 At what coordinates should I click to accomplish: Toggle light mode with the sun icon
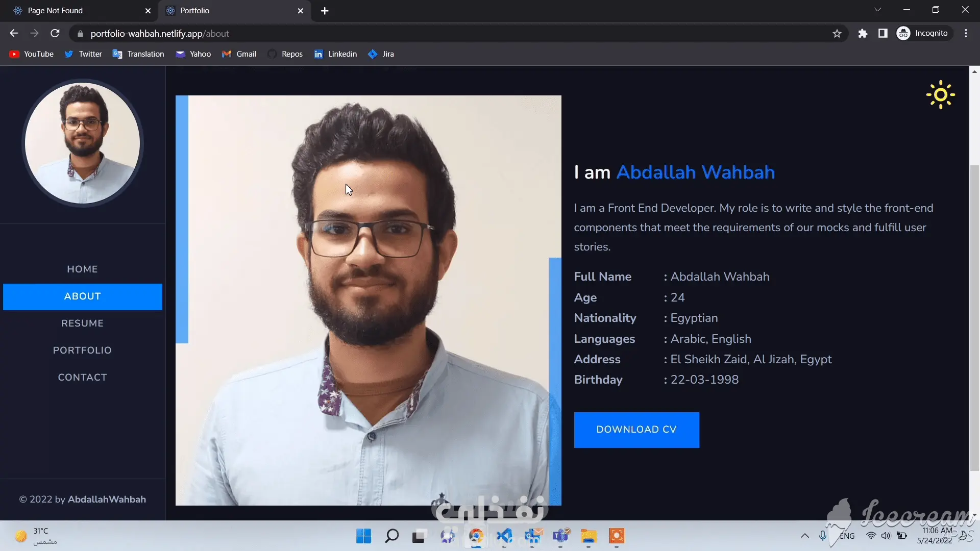pos(940,95)
